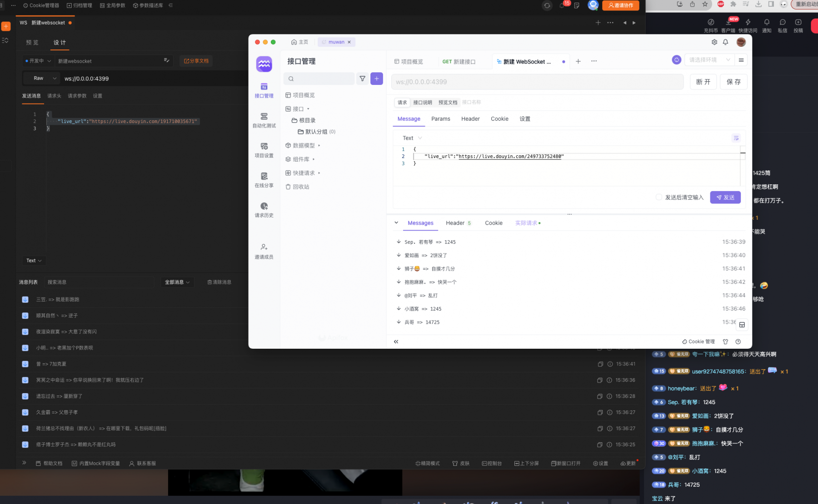Open 在线分享 in the left sidebar
The width and height of the screenshot is (818, 504).
pyautogui.click(x=264, y=180)
